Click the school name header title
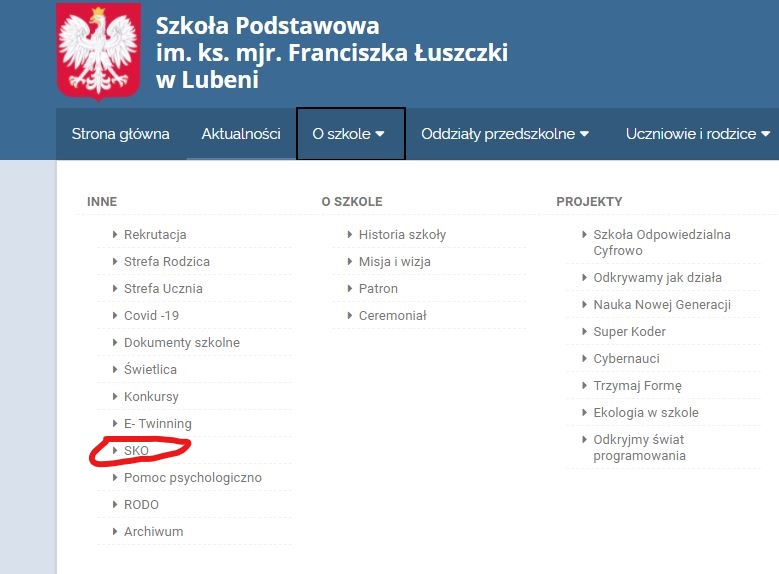 332,53
